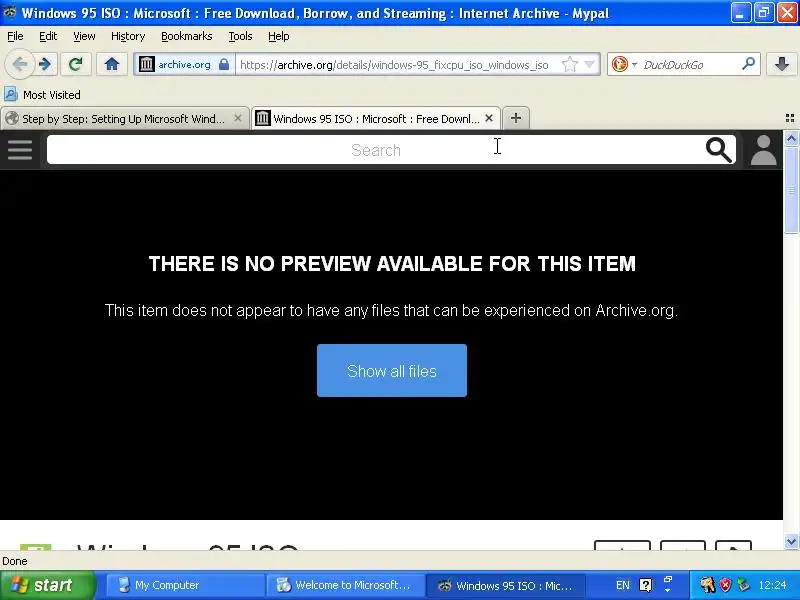Open a new tab with the plus button
Viewport: 800px width, 600px height.
click(x=516, y=118)
